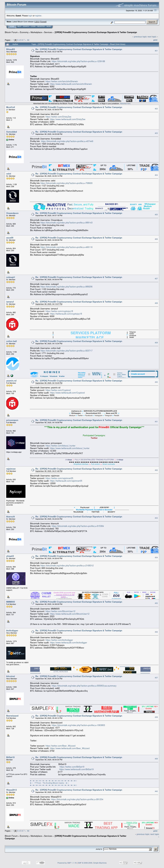Open cotton ball's website globe icon

(x=12, y=376)
